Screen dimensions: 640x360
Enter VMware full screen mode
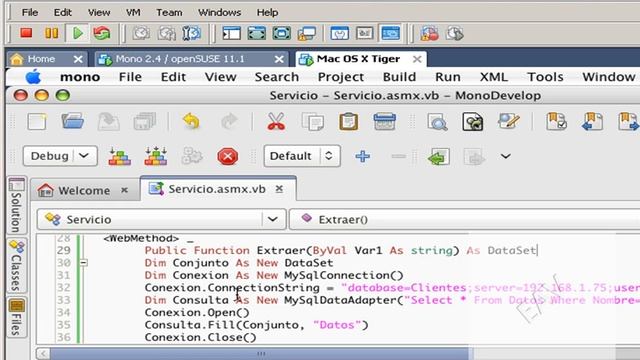pos(256,33)
